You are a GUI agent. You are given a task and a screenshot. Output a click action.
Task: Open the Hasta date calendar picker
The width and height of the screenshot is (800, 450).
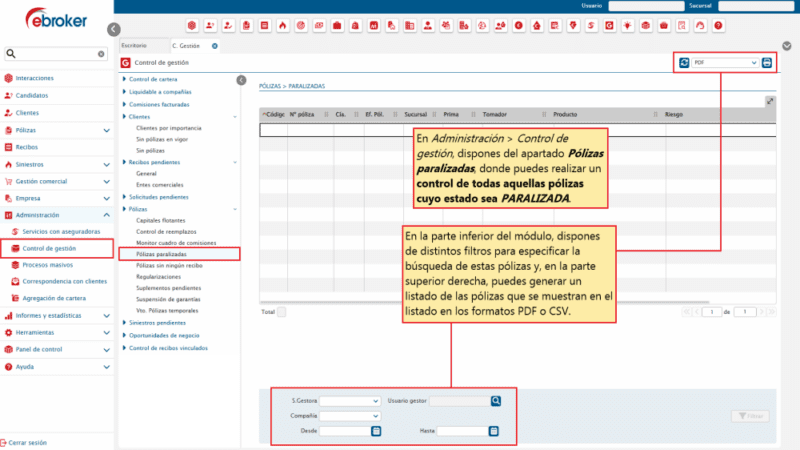coord(494,431)
